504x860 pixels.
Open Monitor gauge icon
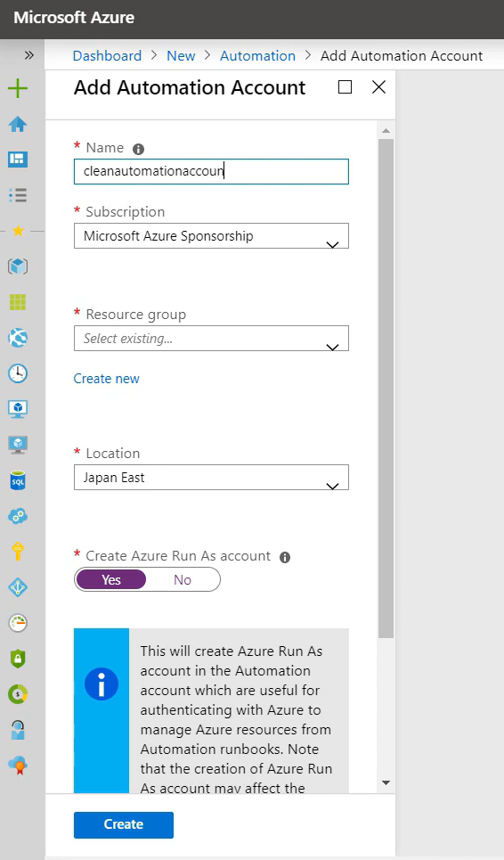[18, 623]
